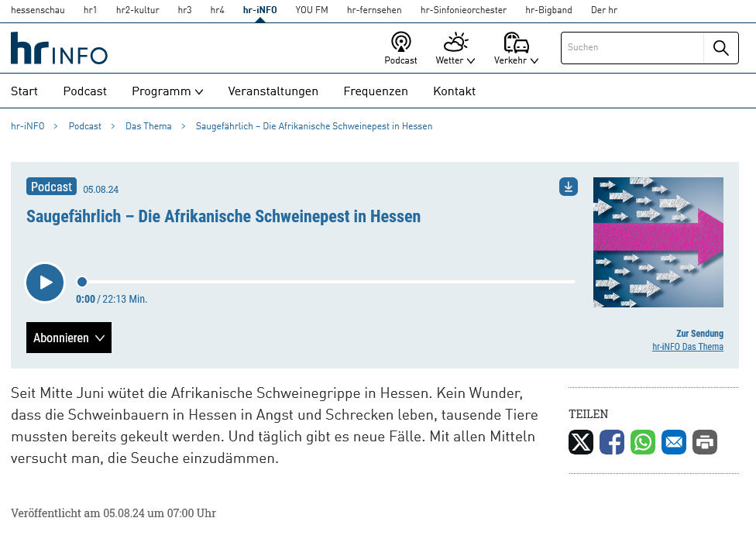This screenshot has height=535, width=756.
Task: Open the Frequenzen menu item
Action: click(x=376, y=91)
